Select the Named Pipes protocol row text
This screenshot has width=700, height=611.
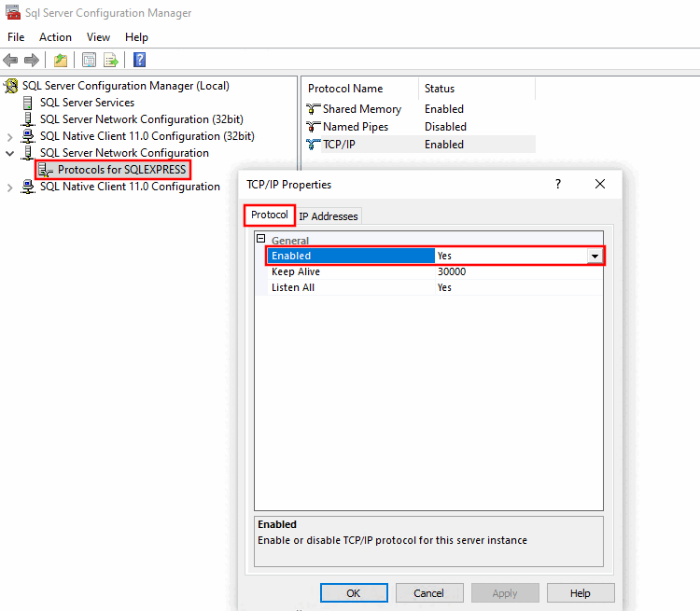click(x=356, y=127)
